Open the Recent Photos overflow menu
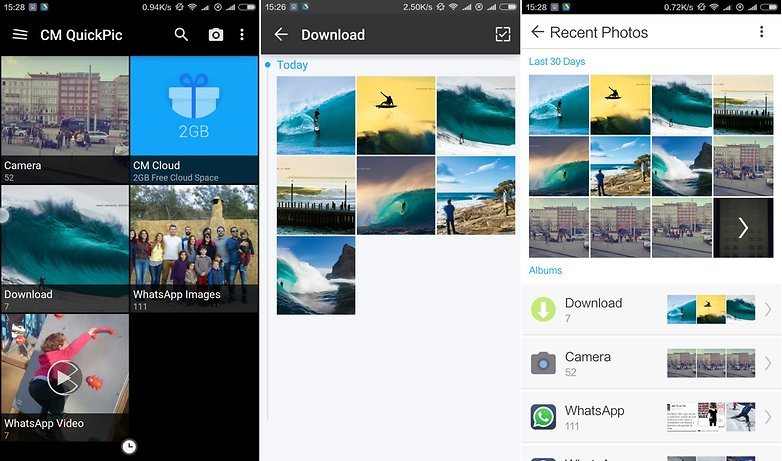Screen dimensions: 782x461 tap(762, 32)
